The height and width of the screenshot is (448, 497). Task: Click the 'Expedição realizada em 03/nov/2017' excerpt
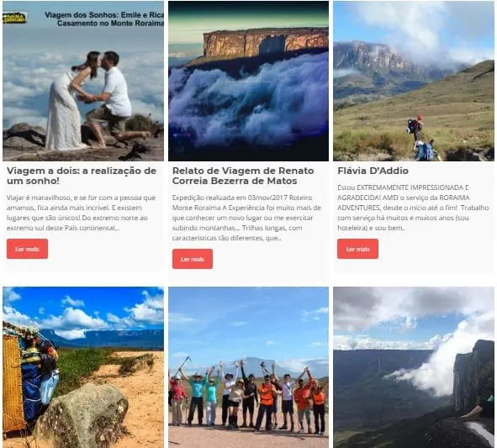pyautogui.click(x=246, y=218)
